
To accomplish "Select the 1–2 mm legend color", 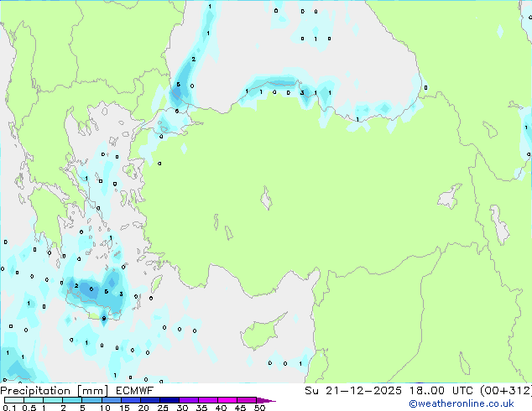I will [53, 400].
